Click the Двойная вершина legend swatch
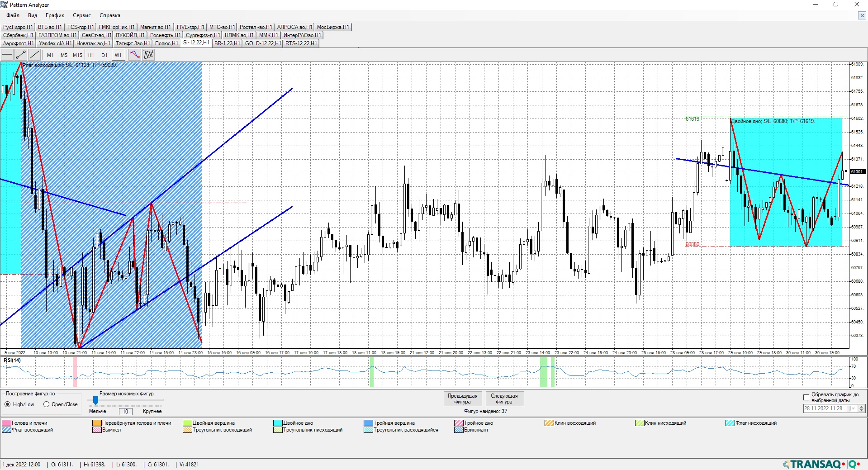Viewport: 868px width, 470px height. click(188, 423)
